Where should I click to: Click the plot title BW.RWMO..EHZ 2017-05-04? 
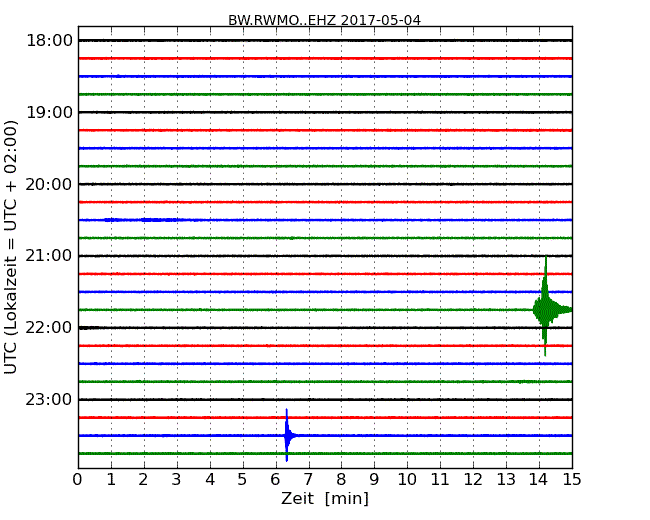325,20
